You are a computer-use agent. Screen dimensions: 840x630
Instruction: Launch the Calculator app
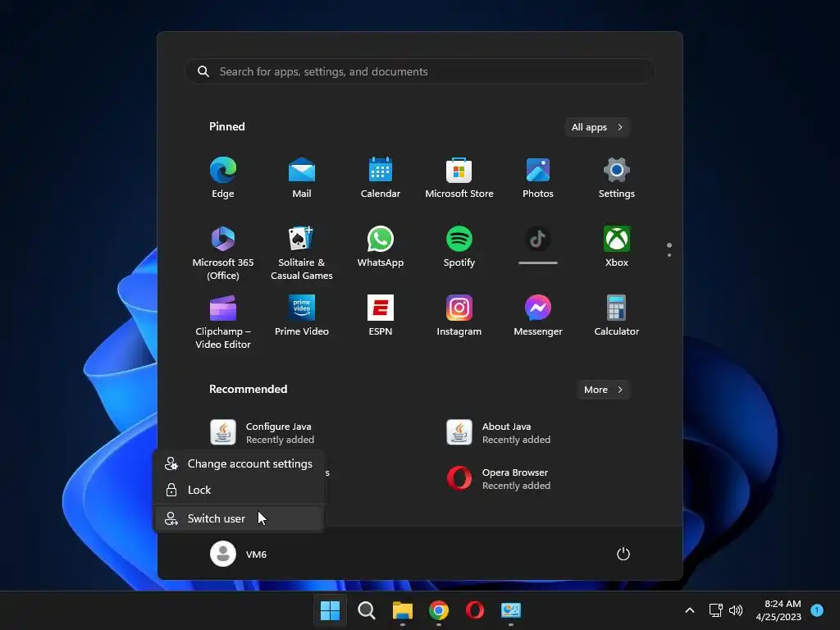coord(617,316)
